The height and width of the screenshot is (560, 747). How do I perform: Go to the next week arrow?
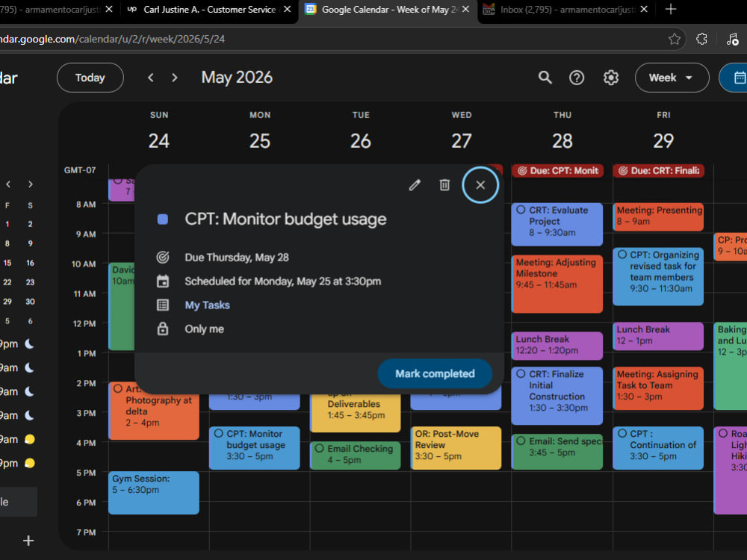[x=174, y=78]
